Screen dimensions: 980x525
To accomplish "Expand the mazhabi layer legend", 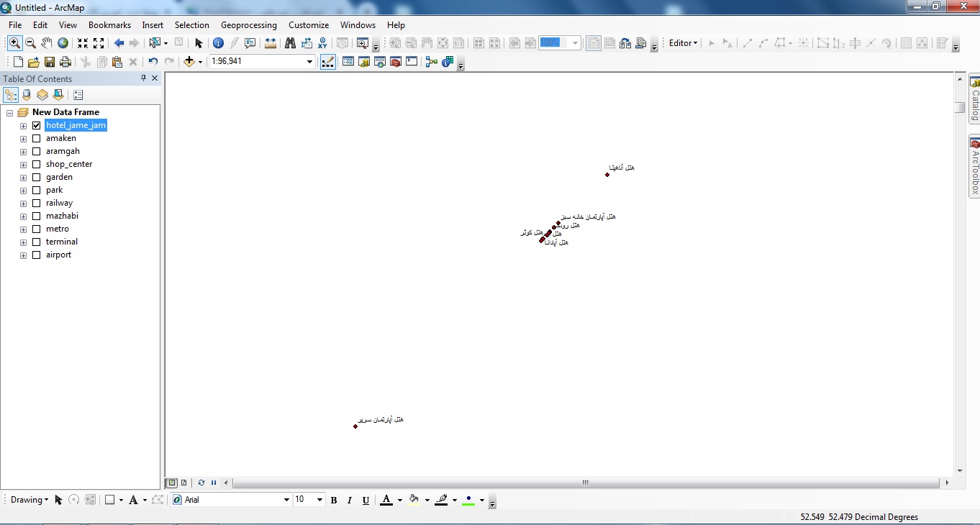I will [x=24, y=216].
